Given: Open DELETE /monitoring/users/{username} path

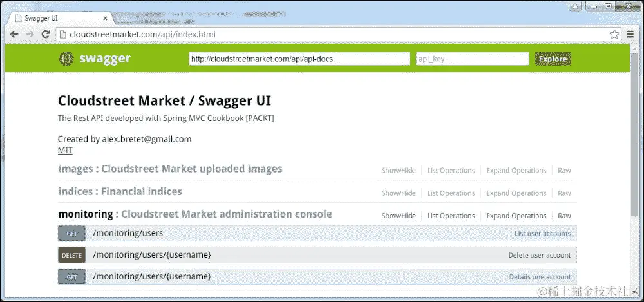Looking at the screenshot, I should point(152,255).
